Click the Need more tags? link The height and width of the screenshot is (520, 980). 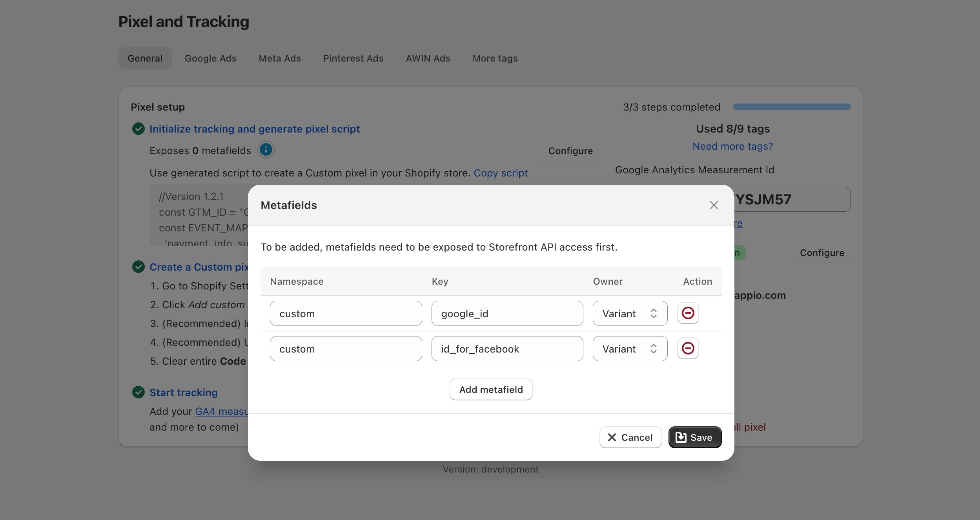[732, 146]
